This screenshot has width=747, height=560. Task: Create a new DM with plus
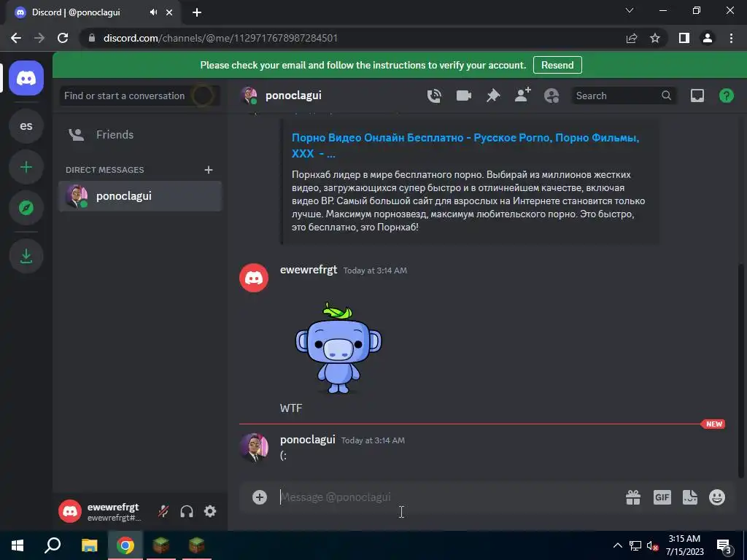(208, 170)
